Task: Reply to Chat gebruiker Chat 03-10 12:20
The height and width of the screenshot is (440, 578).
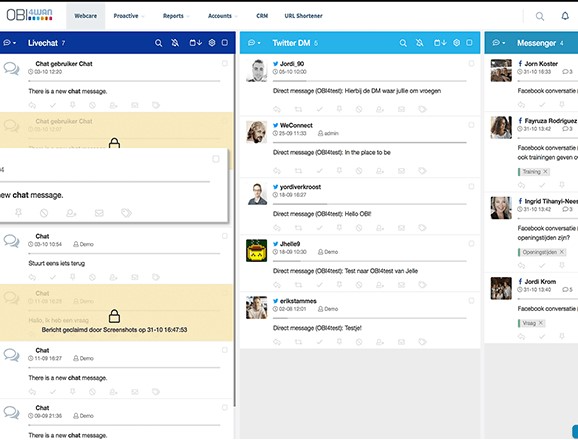Action: 32,105
